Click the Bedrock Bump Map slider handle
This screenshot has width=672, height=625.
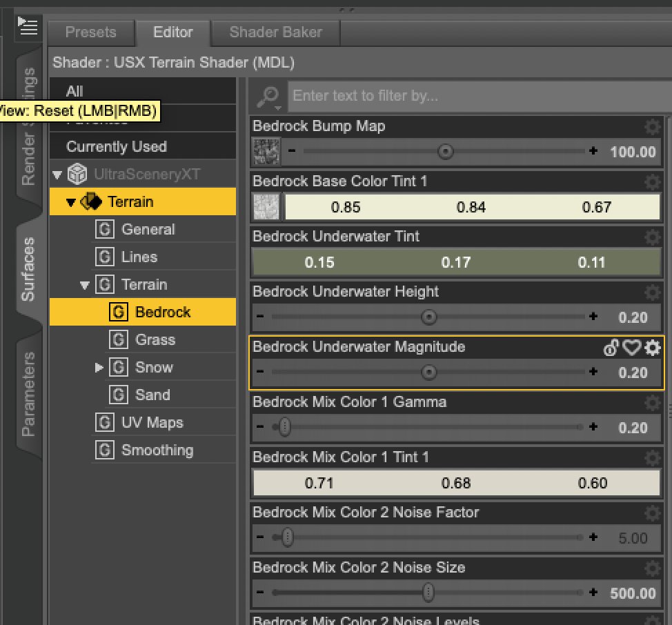[446, 151]
